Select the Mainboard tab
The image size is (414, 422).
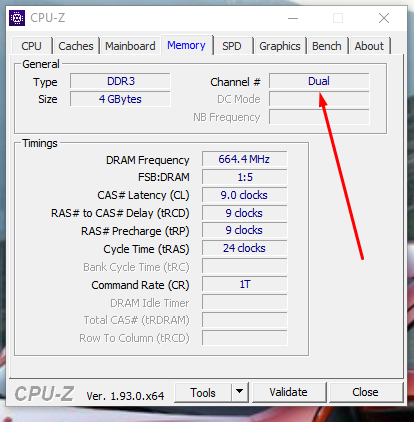coord(130,46)
